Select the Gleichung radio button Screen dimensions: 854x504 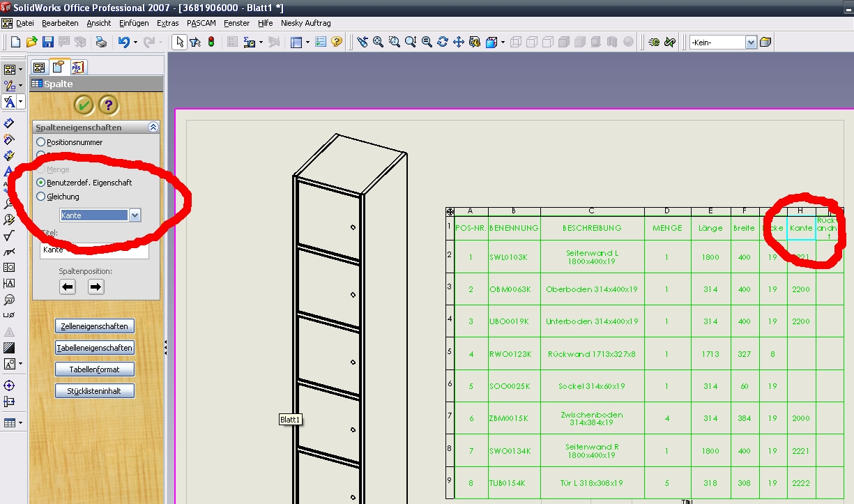41,197
